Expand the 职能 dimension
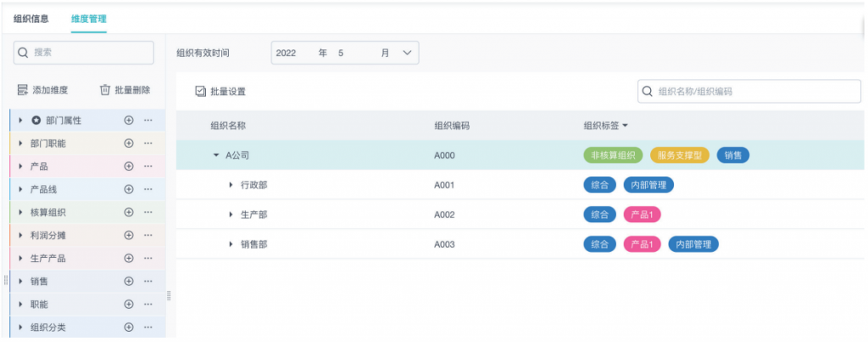 pos(21,305)
